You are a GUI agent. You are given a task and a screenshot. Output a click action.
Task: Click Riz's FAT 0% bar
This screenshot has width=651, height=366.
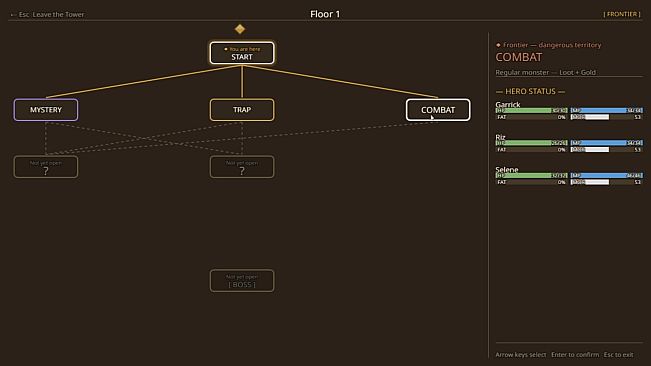tap(531, 149)
